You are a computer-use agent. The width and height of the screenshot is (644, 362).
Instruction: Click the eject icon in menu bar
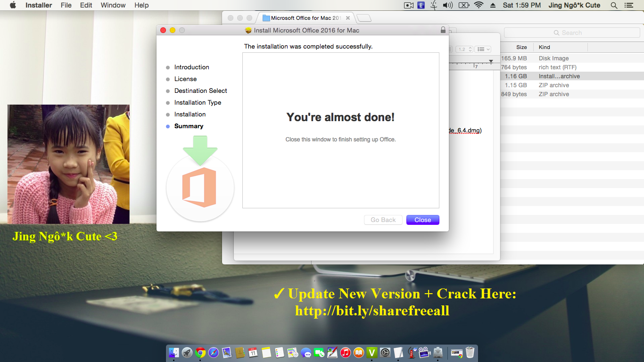click(x=493, y=5)
